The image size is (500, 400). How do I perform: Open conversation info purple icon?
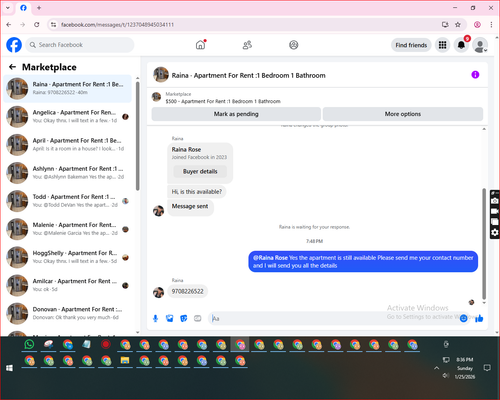[x=475, y=75]
